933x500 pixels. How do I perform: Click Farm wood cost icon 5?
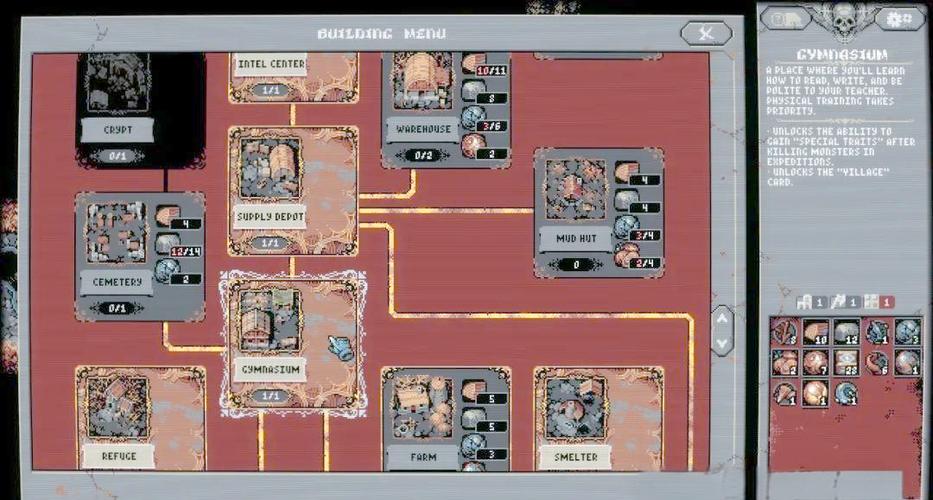473,390
